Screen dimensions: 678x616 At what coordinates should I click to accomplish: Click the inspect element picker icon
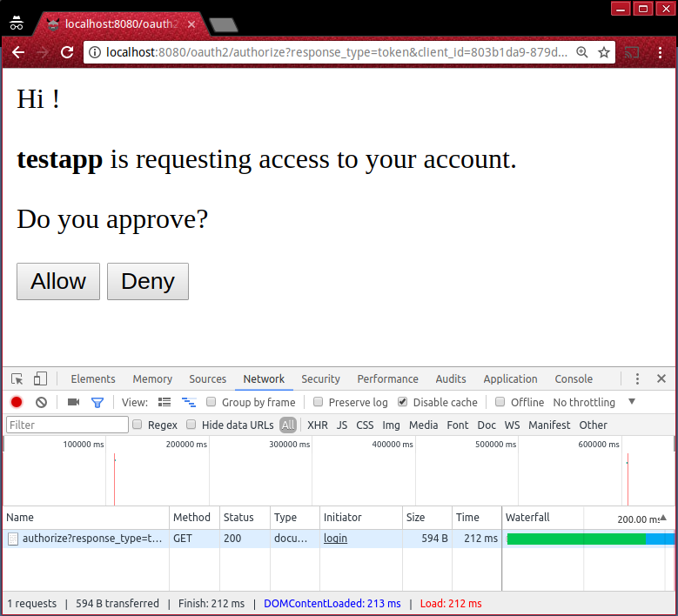17,379
